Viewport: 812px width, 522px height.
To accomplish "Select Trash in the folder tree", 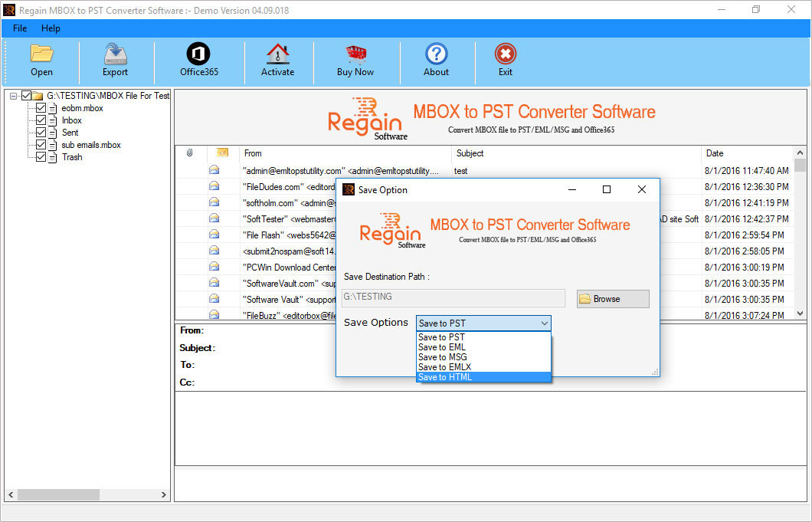I will pos(72,157).
